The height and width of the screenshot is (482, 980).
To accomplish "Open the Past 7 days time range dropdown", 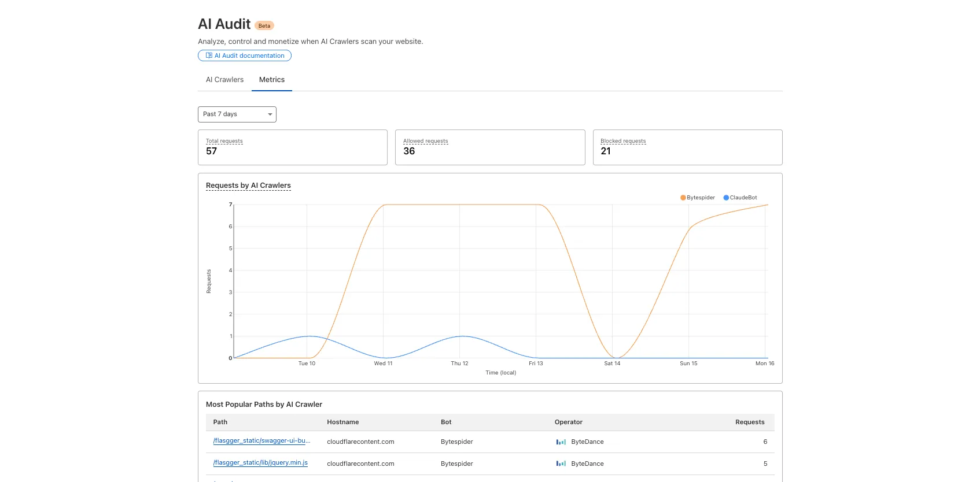I will [237, 114].
